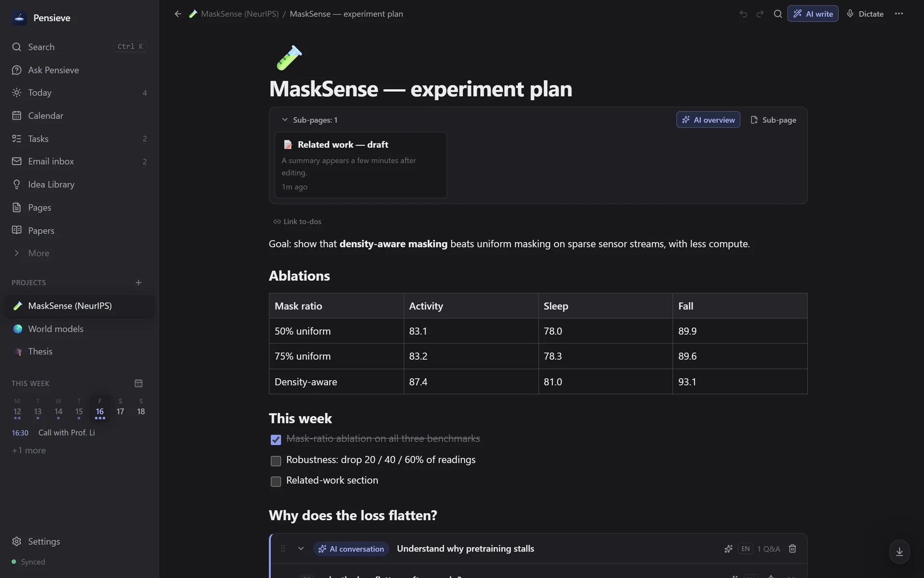
Task: Click the test tube page icon above the title
Action: pyautogui.click(x=289, y=57)
